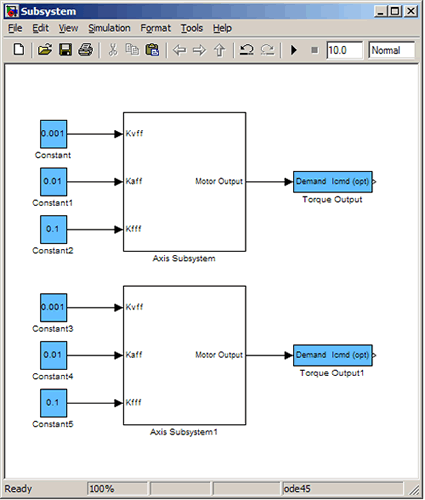Go up to parent system arrow
Image resolution: width=425 pixels, height=500 pixels.
click(219, 50)
